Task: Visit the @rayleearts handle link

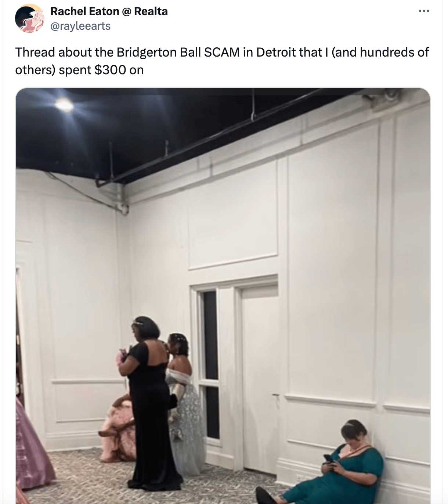Action: 80,26
